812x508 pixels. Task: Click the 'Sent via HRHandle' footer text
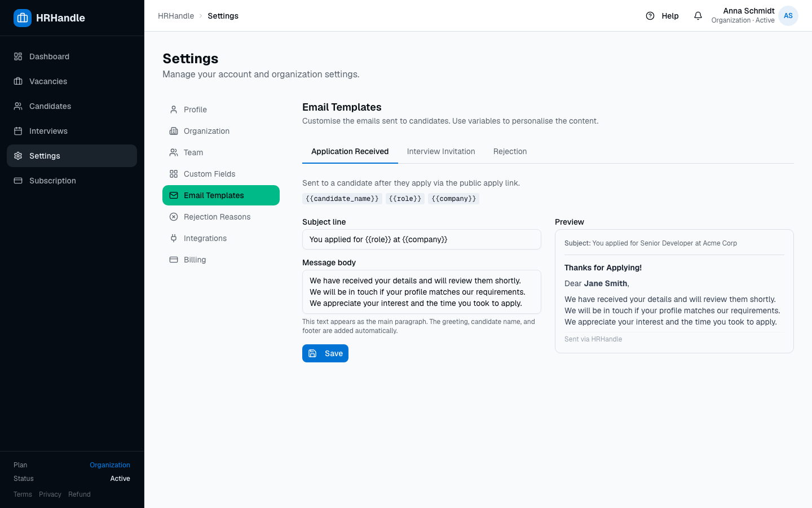tap(593, 339)
